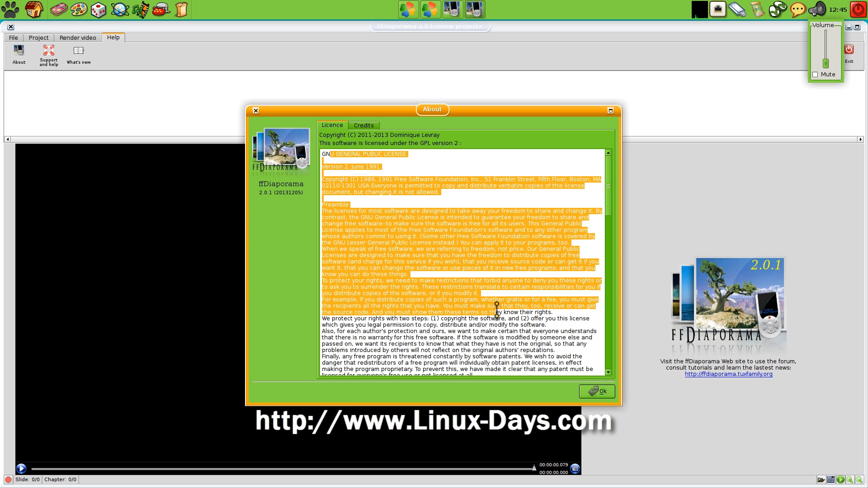Select the Help tab

coord(113,38)
